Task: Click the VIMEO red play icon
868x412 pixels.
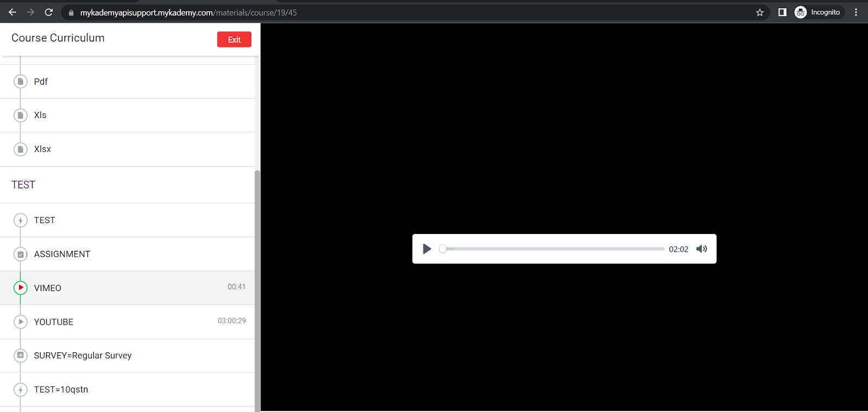Action: coord(21,288)
